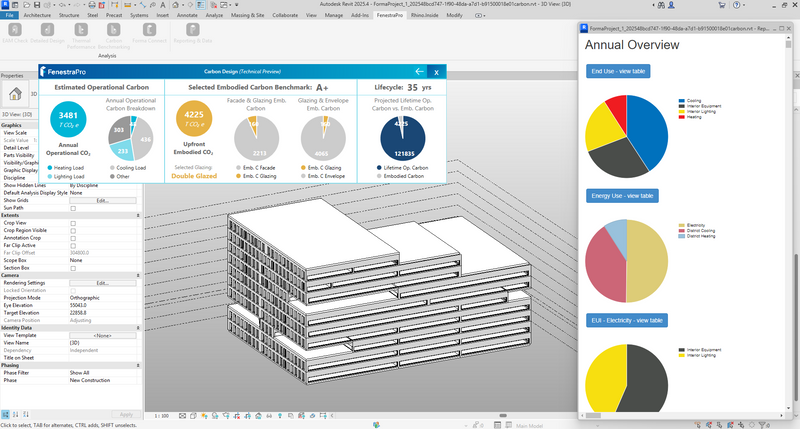Click the End Use - view table button
Viewport: 800px width, 429px height.
click(618, 71)
